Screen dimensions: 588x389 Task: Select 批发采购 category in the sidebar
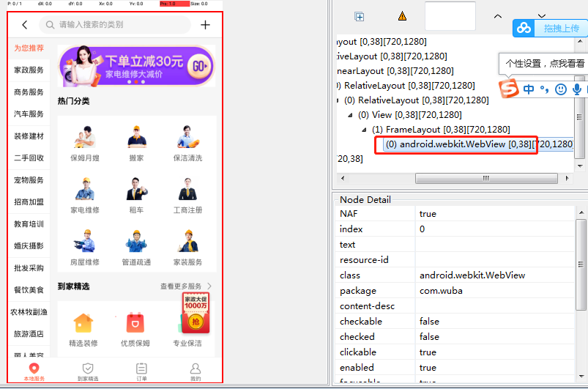(x=29, y=268)
